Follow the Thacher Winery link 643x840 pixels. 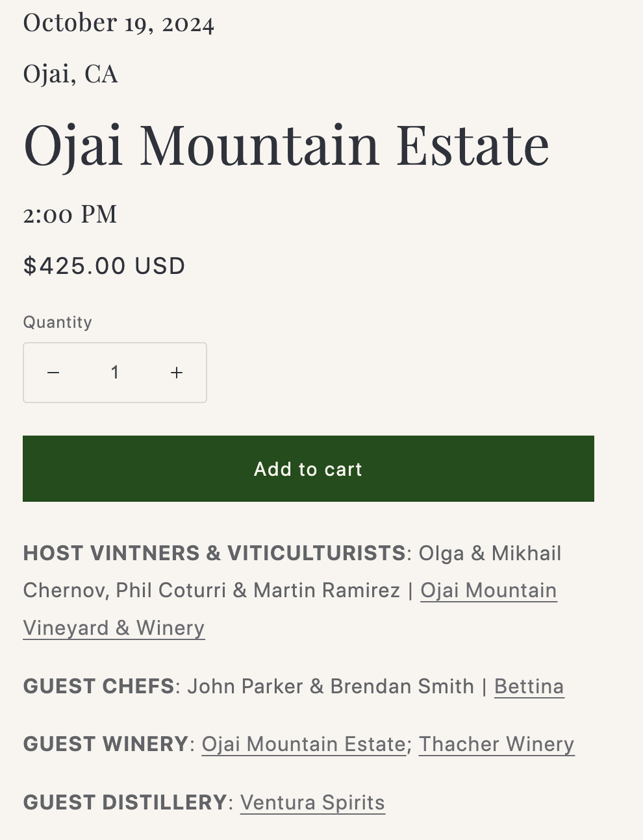(497, 745)
